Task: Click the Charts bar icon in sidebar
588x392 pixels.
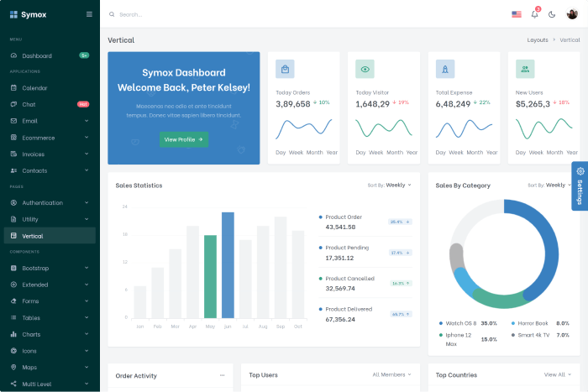Action: pos(13,334)
